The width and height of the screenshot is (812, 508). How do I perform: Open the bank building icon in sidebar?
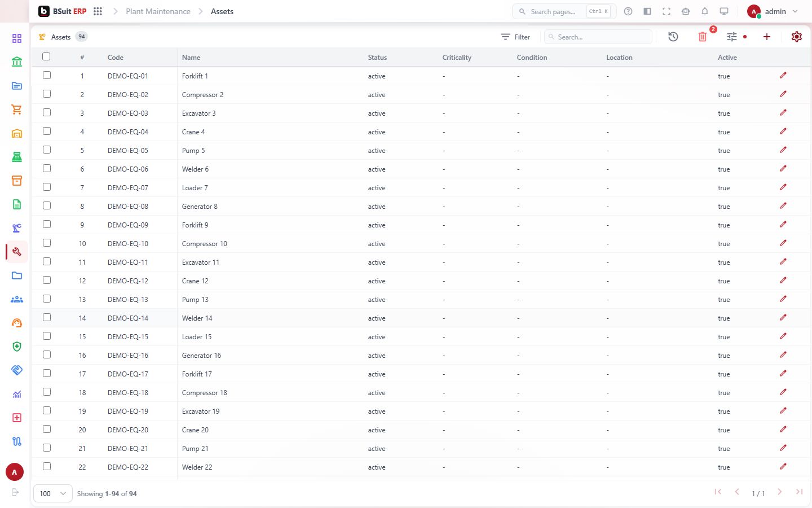click(x=17, y=62)
